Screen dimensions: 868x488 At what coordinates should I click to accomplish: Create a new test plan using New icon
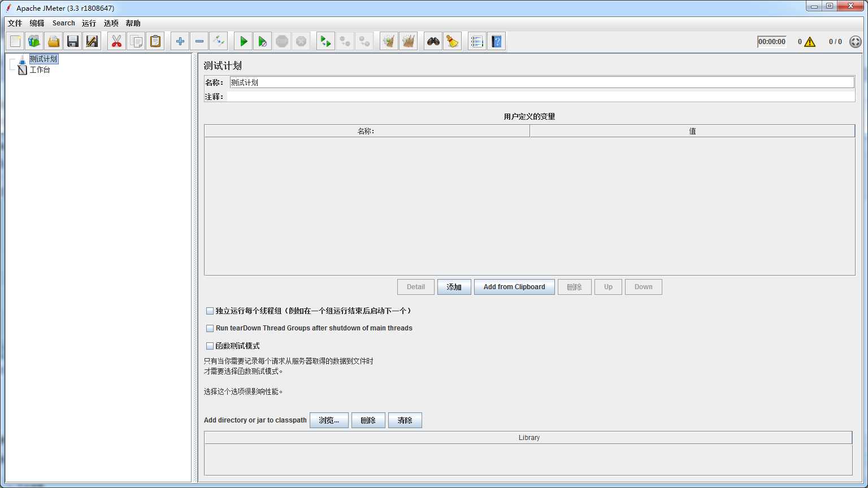click(x=15, y=41)
